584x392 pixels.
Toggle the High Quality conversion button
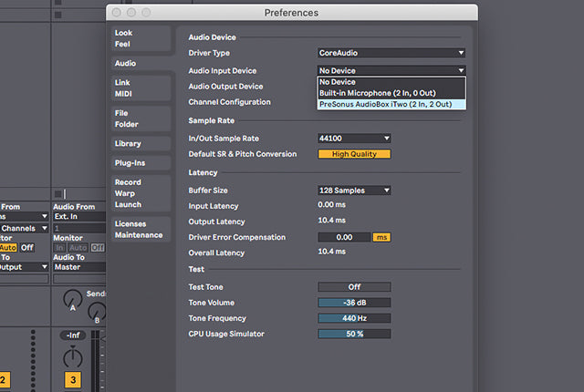coord(354,154)
